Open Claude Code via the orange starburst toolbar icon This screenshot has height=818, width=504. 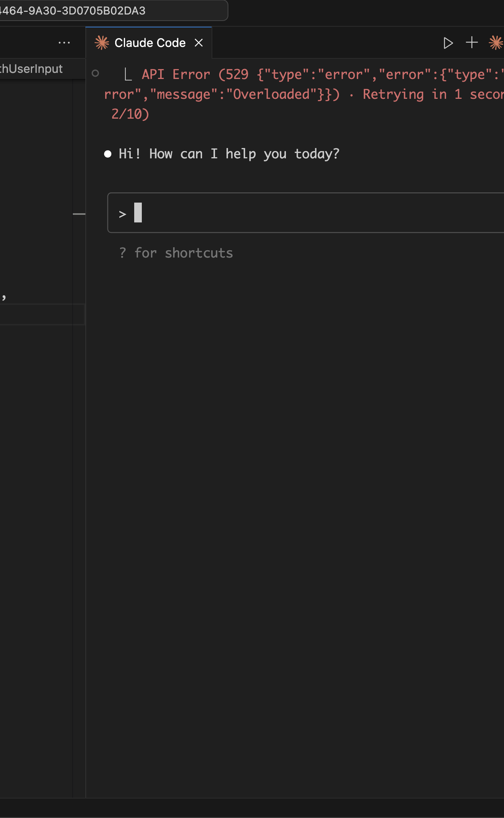(x=496, y=42)
